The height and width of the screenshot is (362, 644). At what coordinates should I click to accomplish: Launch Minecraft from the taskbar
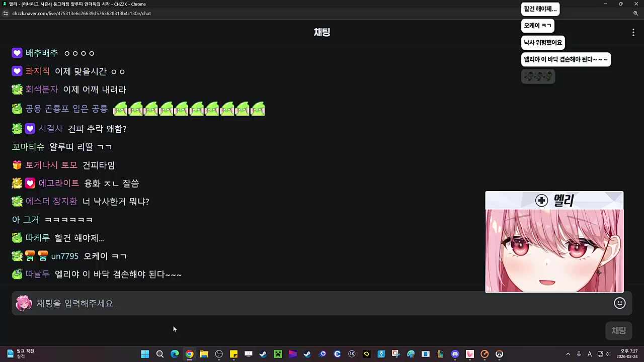point(278,354)
